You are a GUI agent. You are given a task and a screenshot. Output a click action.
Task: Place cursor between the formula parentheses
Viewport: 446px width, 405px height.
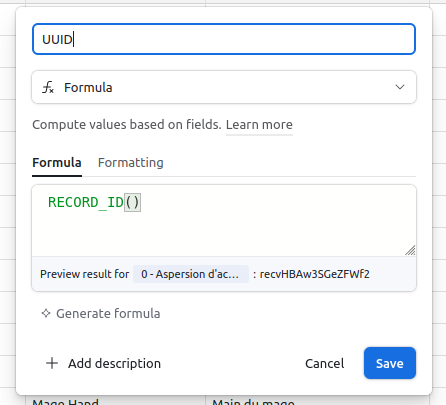(x=133, y=202)
